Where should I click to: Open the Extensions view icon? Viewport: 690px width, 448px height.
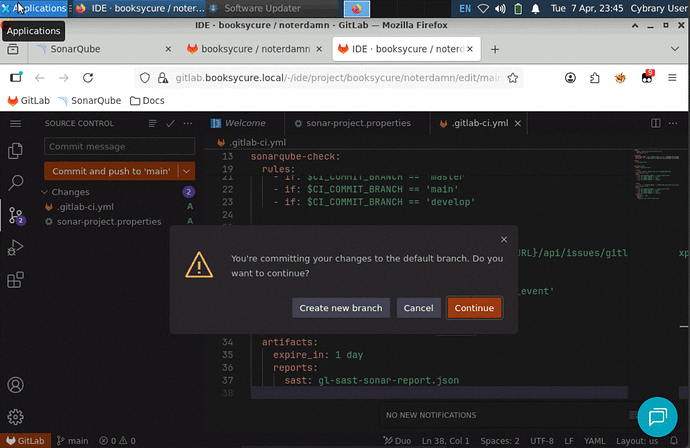(15, 281)
